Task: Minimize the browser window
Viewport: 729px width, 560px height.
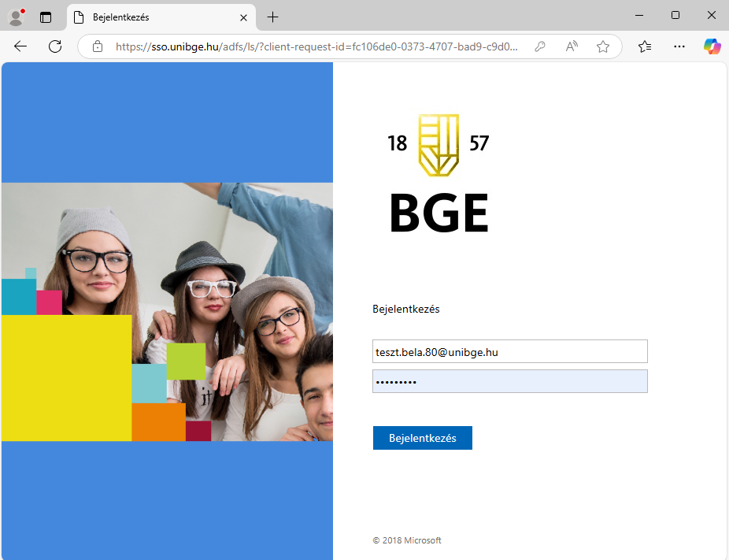Action: pyautogui.click(x=639, y=15)
